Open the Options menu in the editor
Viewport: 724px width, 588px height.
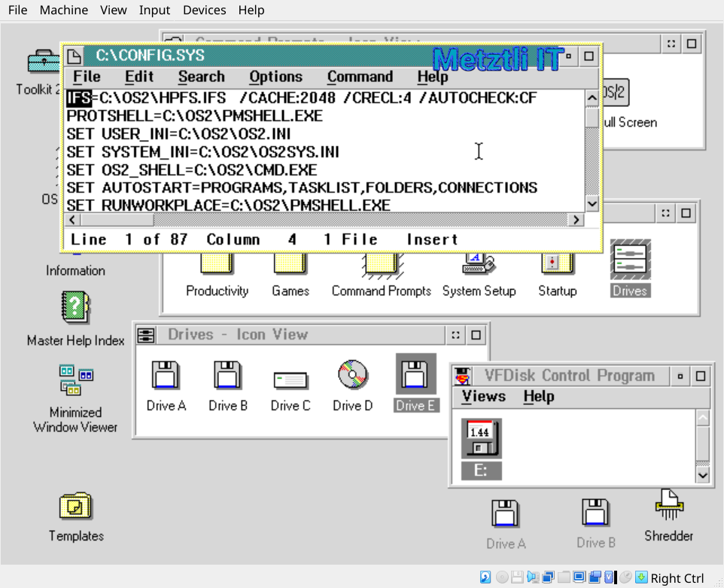point(275,77)
